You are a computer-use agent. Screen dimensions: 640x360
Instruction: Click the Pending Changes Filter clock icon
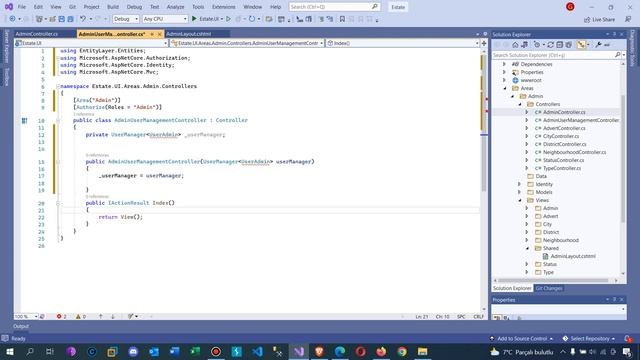[x=538, y=45]
